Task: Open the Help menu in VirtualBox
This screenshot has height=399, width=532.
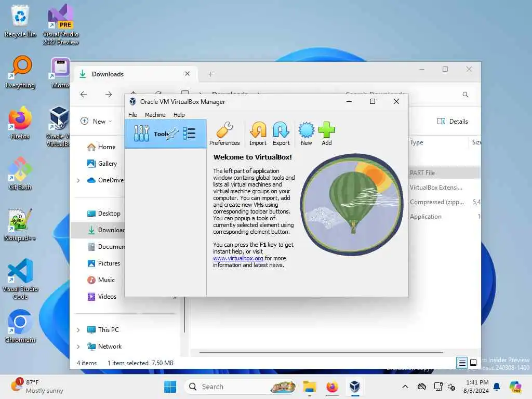Action: point(179,115)
